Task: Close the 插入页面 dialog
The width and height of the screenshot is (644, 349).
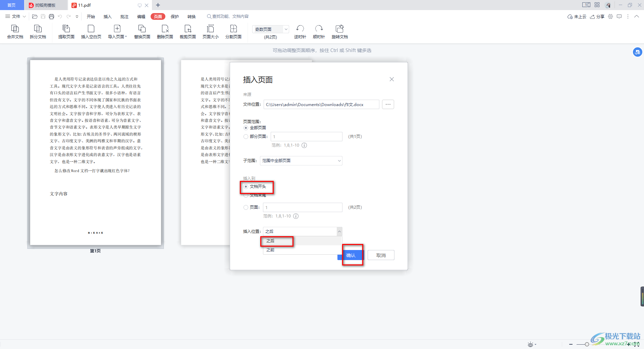Action: 391,79
